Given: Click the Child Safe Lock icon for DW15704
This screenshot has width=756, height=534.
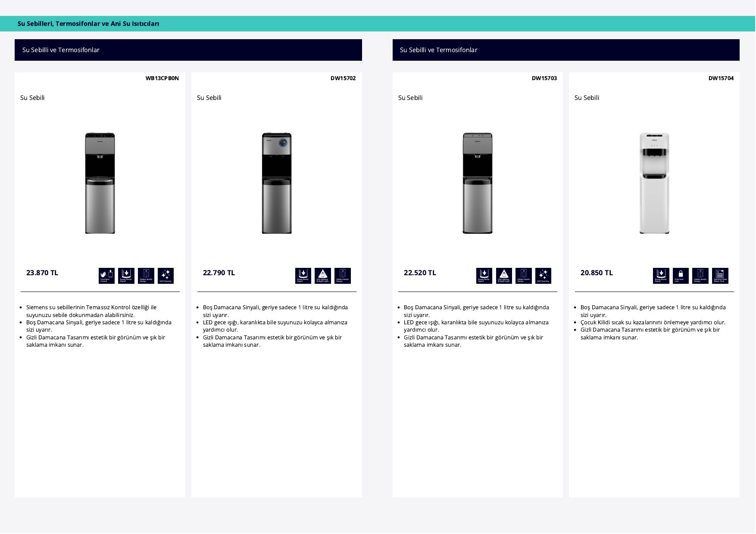Looking at the screenshot, I should (x=681, y=276).
